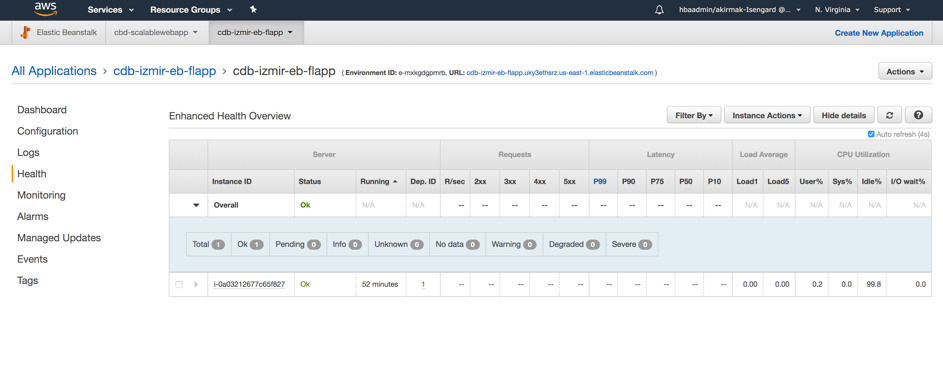Open the cdb-izmir-eb-flapp application breadcrumb link
943x366 pixels.
coord(165,71)
